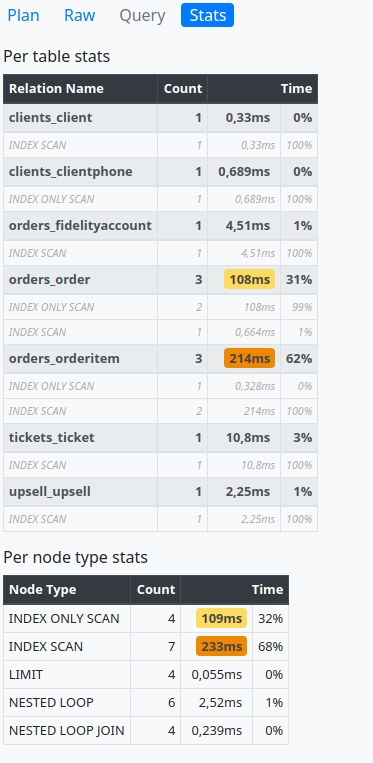Open the Raw tab

point(79,15)
